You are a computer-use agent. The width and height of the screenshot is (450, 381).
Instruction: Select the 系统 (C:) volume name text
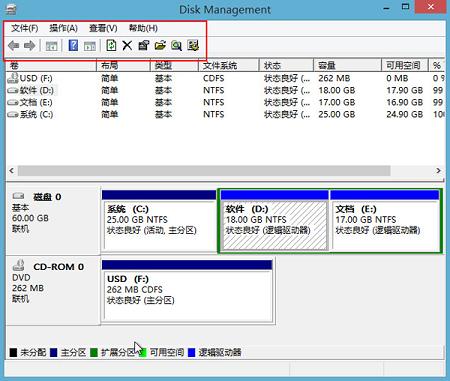point(36,114)
